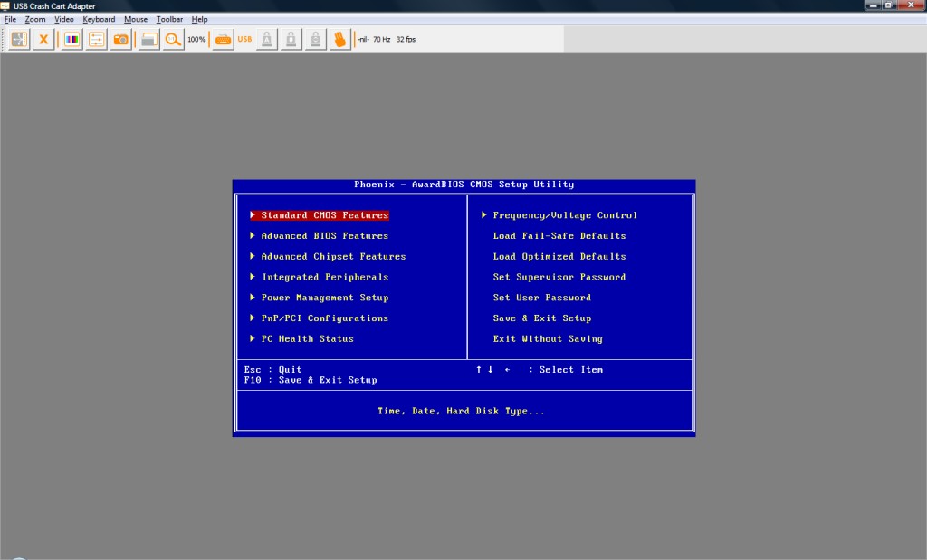Screen dimensions: 927x560
Task: Click the 'Time, Date, Hard Disk Type...' description
Action: point(461,411)
